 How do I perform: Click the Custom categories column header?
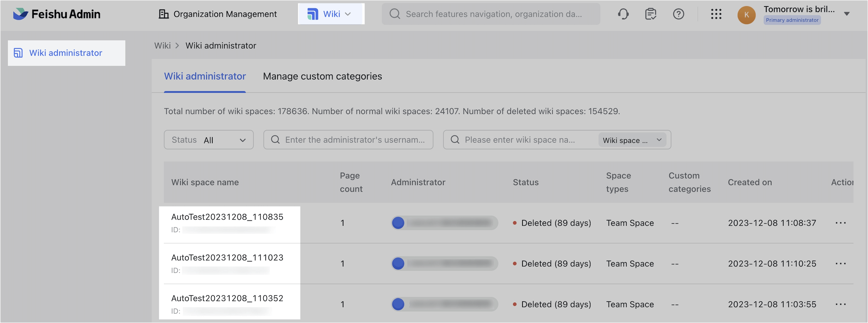click(x=689, y=182)
